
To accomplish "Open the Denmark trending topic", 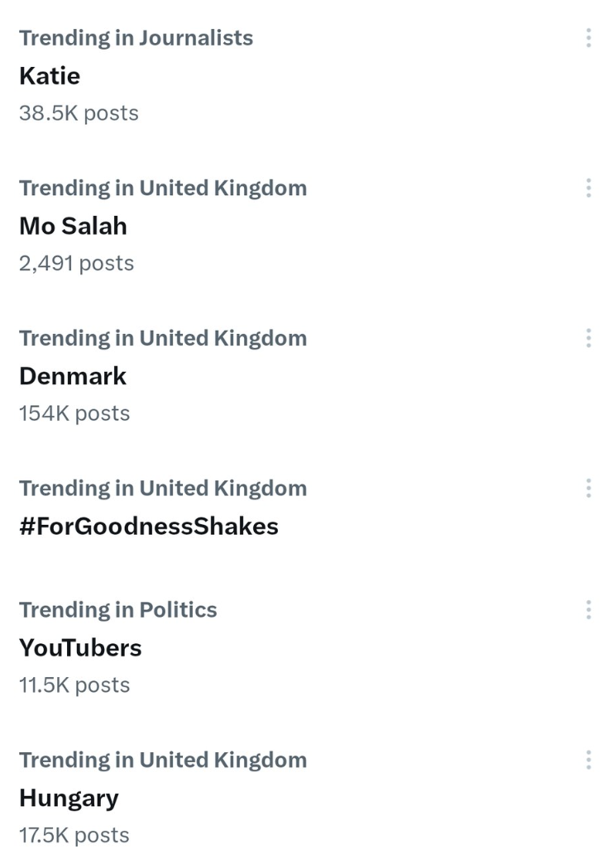I will click(73, 376).
